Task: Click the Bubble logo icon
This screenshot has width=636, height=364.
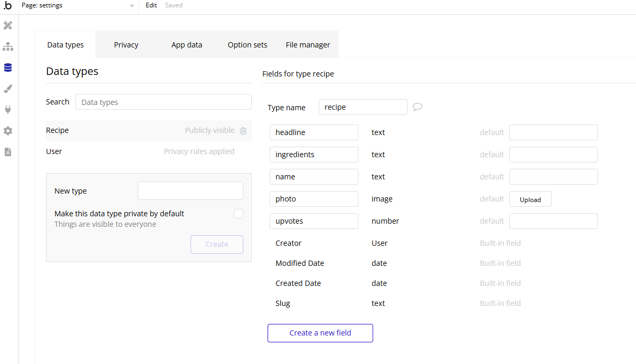Action: click(x=8, y=6)
